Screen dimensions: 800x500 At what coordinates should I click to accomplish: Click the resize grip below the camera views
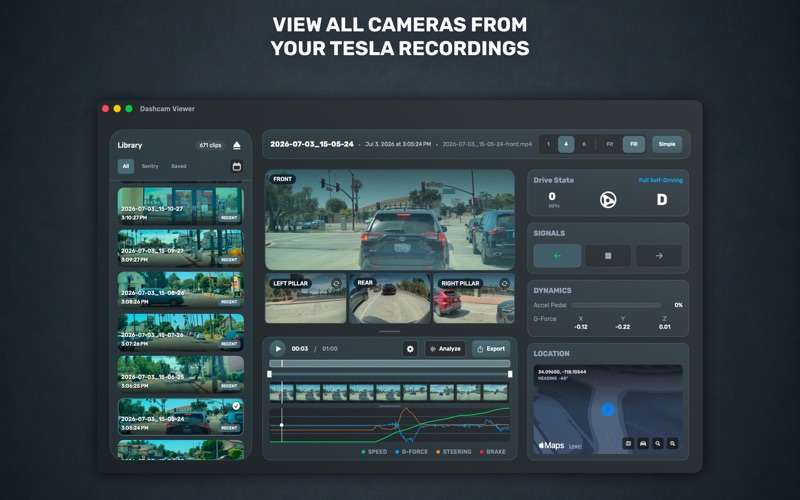(390, 332)
